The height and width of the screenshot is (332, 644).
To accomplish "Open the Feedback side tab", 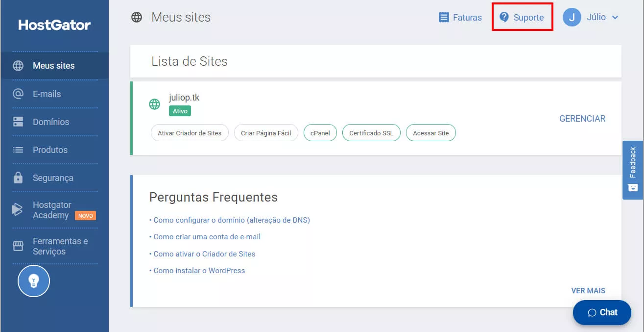I will point(633,170).
